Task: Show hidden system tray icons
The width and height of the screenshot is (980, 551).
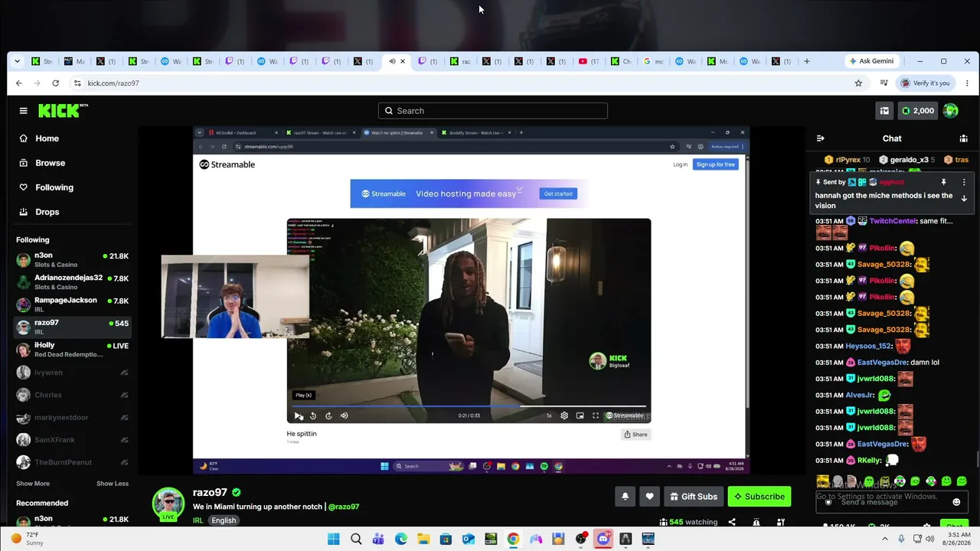Action: (884, 539)
